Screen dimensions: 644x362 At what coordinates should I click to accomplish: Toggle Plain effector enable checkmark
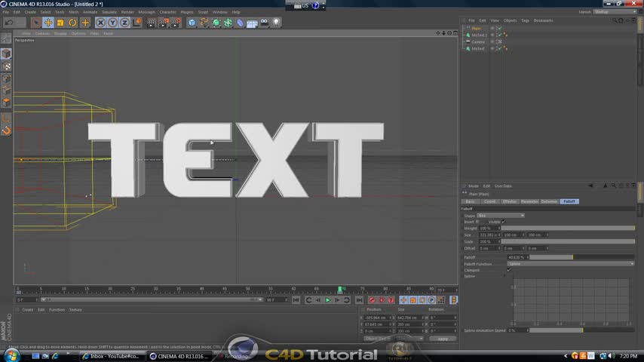499,29
